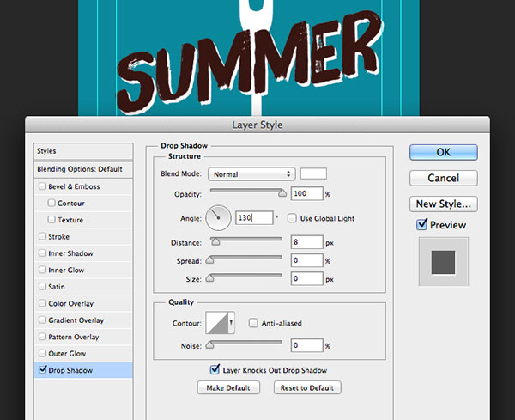Enable the Inner Shadow checkbox
515x420 pixels.
click(42, 253)
